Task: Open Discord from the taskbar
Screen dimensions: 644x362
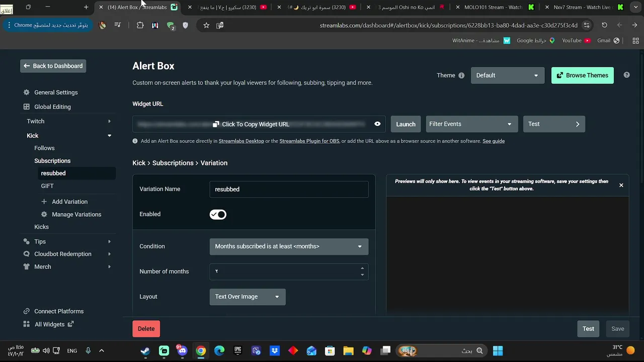Action: [x=182, y=351]
